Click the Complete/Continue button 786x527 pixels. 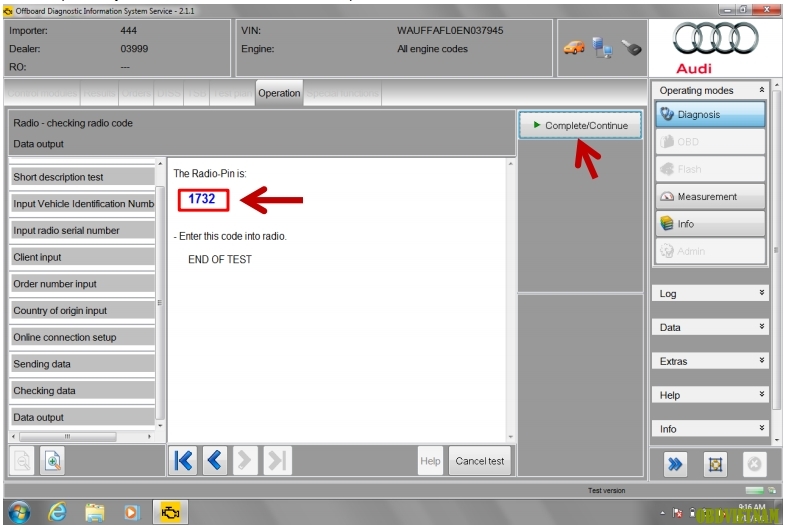[x=580, y=125]
